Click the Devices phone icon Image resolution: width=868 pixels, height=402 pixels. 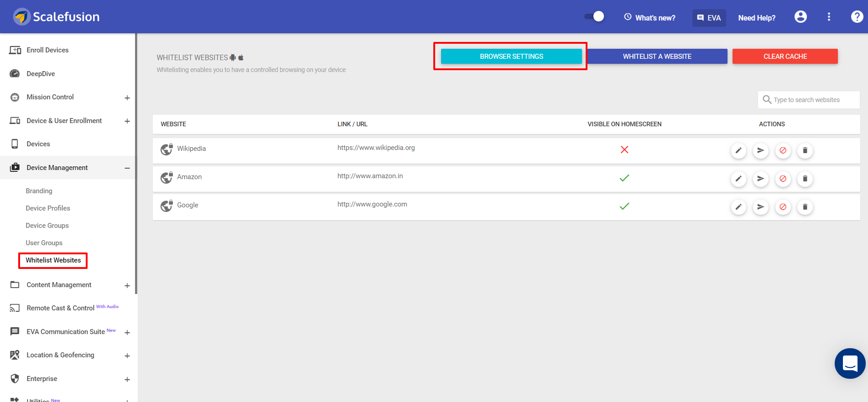pyautogui.click(x=15, y=144)
